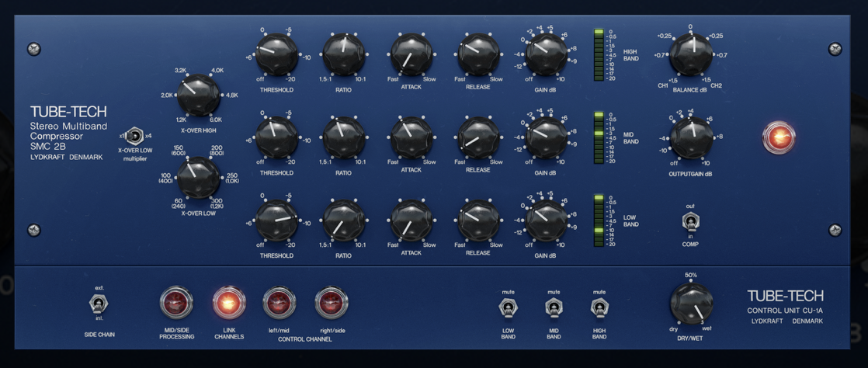
Task: Click the High Band gain reduction meter
Action: click(x=599, y=54)
